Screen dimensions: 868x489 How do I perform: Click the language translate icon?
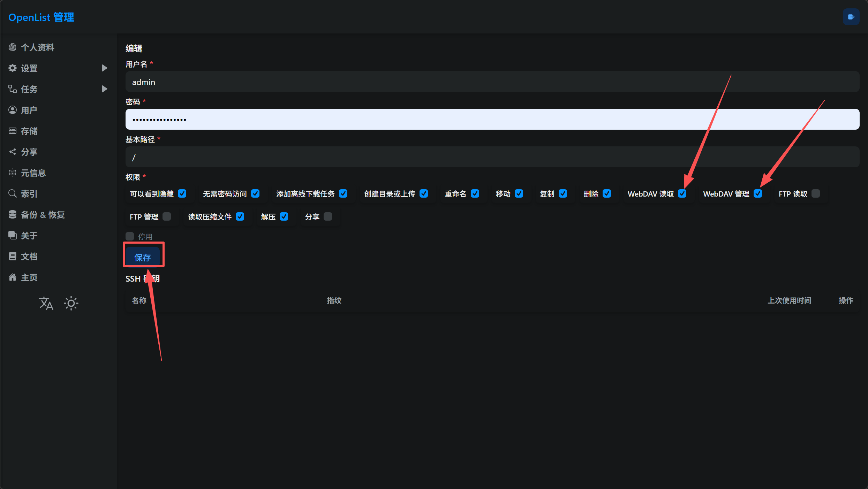point(46,303)
